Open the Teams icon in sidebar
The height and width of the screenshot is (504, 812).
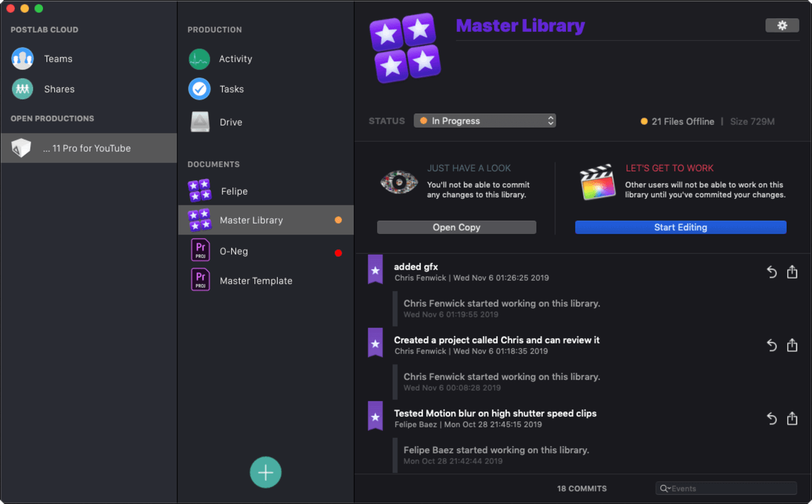23,59
